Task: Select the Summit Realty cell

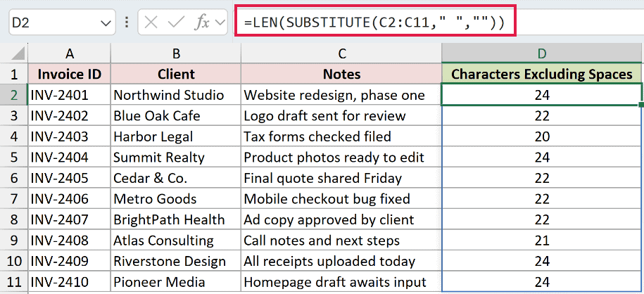Action: (176, 158)
